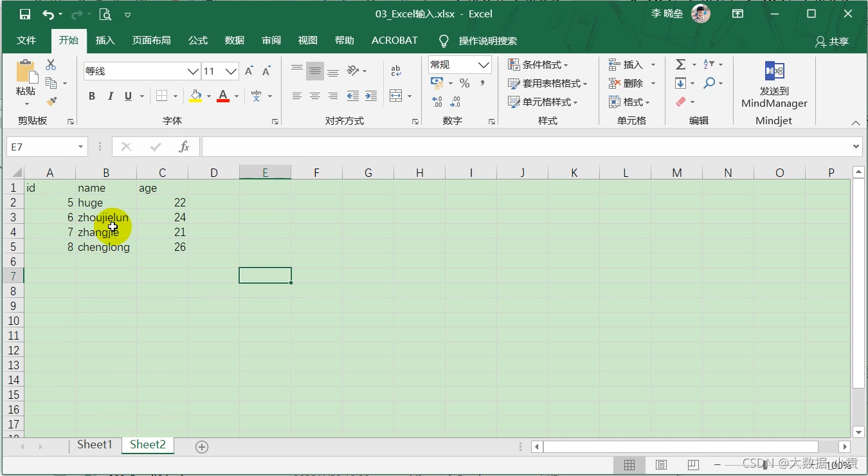Expand 条件格式 conditional formatting menu

(x=538, y=64)
